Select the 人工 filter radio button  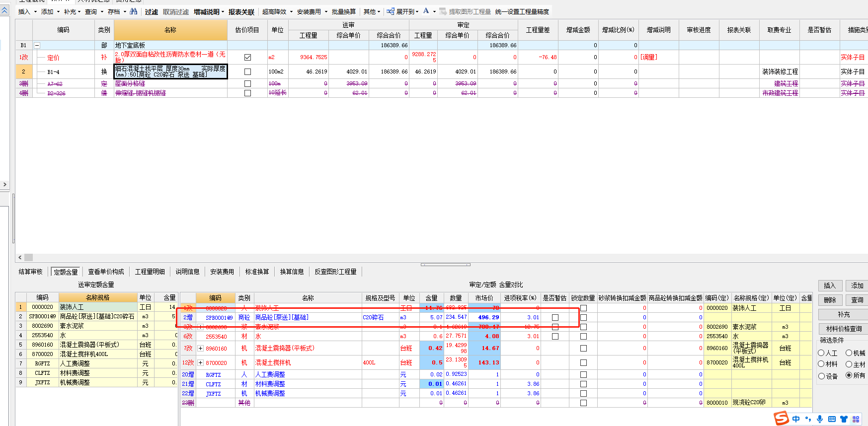(821, 353)
